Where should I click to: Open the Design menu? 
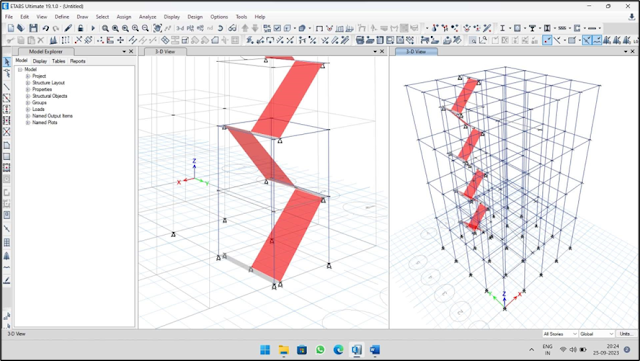pyautogui.click(x=195, y=17)
